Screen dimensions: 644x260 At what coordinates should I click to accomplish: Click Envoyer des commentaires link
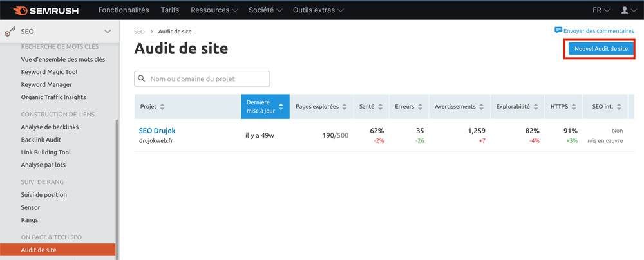pyautogui.click(x=598, y=31)
